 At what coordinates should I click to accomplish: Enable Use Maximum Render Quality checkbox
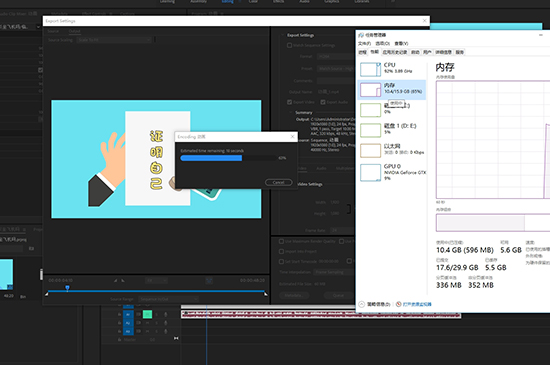click(x=281, y=241)
